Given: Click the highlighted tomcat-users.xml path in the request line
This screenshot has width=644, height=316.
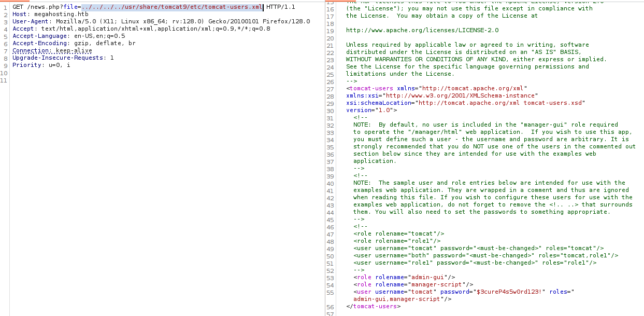Looking at the screenshot, I should (172, 7).
